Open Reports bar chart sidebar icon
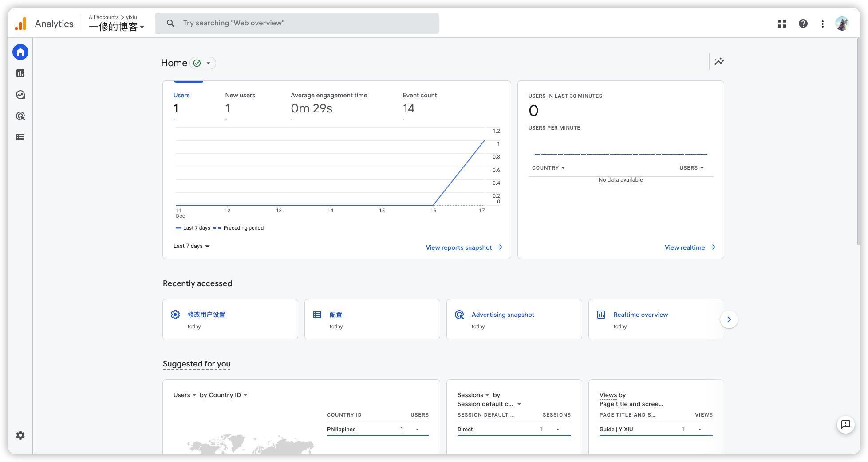Viewport: 868px width, 462px height. [x=20, y=73]
